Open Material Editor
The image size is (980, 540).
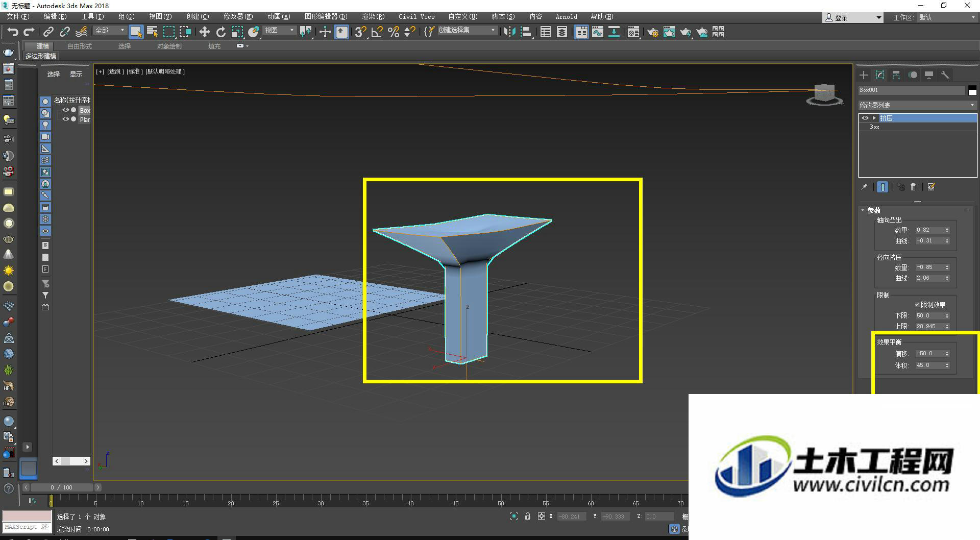tap(633, 32)
